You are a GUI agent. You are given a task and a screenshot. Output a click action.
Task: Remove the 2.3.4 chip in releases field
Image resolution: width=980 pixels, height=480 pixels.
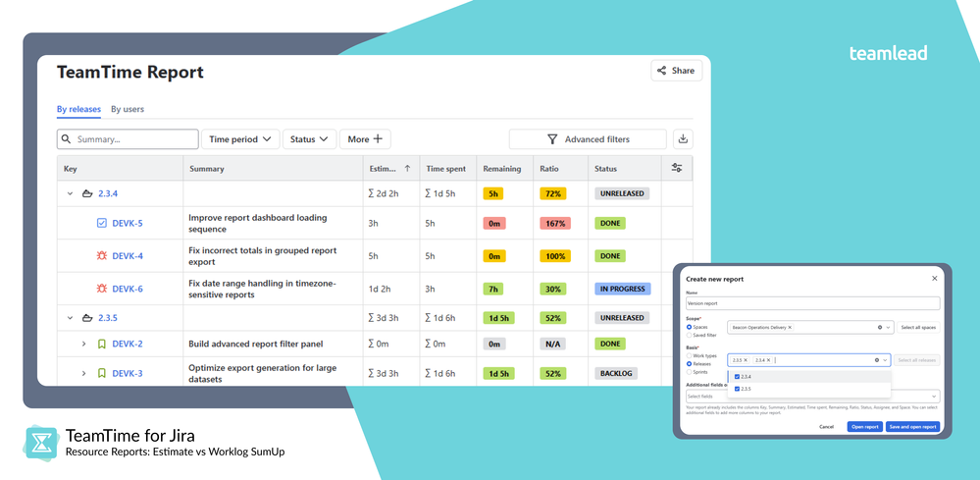(769, 360)
